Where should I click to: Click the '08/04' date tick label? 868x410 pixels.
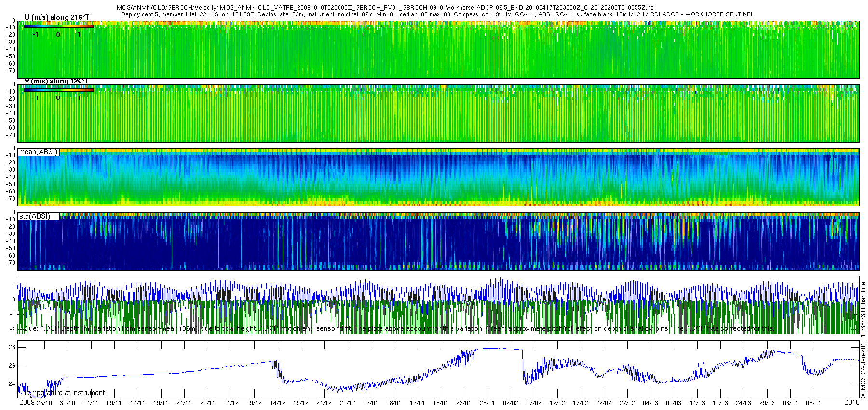(x=814, y=403)
